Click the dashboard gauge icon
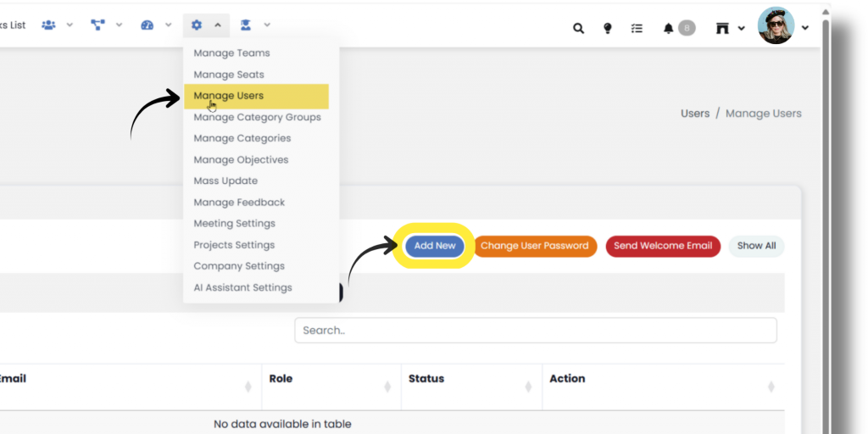868x434 pixels. [147, 25]
